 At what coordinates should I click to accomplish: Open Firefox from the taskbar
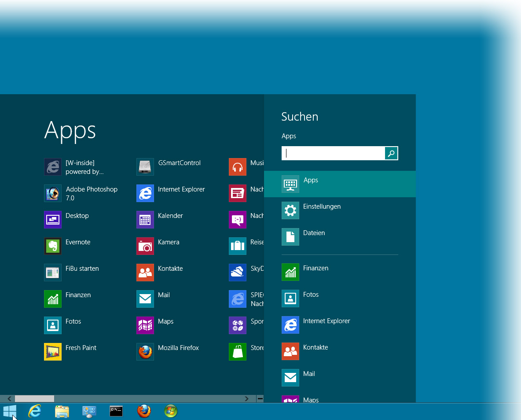click(144, 411)
